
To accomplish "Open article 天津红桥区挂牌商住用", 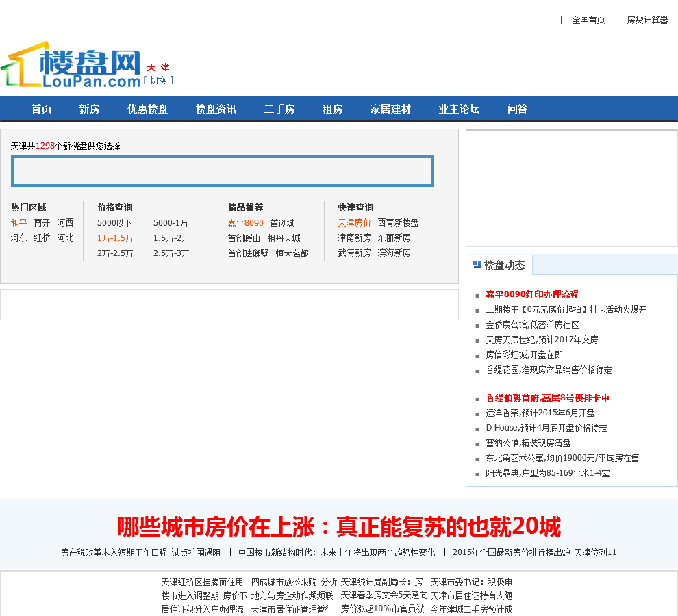I will click(202, 582).
